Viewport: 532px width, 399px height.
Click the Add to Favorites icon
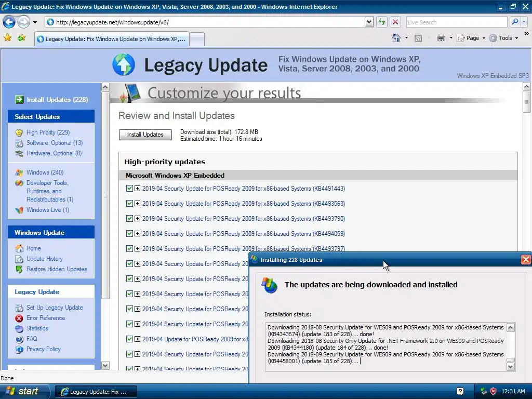[x=22, y=37]
